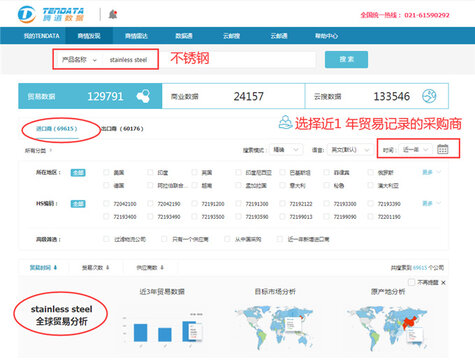Sort by the first sort arrow in results bar
The height and width of the screenshot is (362, 475).
(x=55, y=267)
